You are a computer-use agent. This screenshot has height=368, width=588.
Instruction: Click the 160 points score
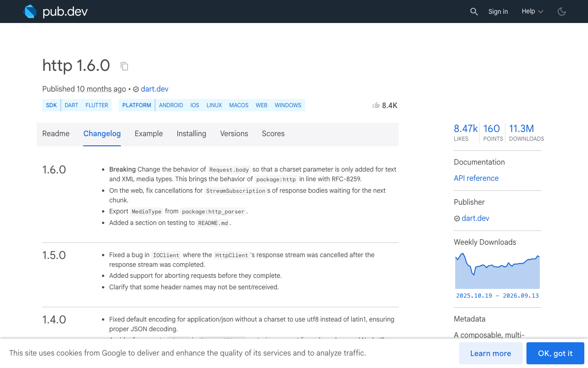493,133
